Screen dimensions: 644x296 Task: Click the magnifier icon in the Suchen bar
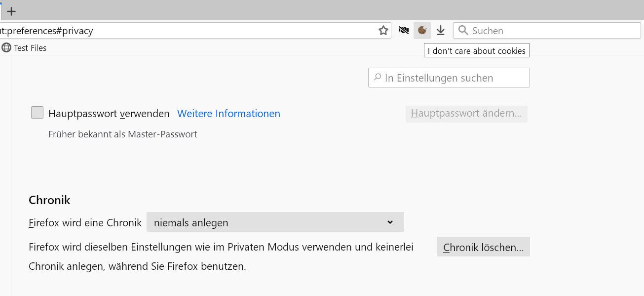[463, 31]
